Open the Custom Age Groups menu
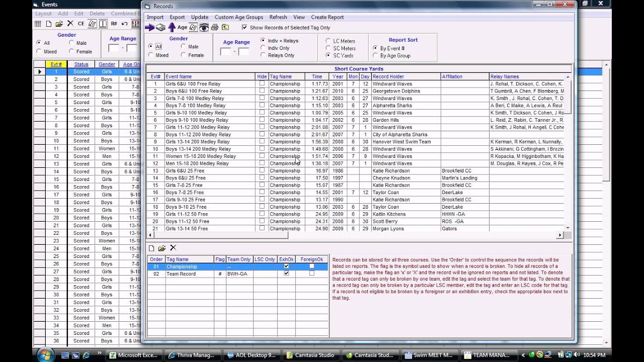The height and width of the screenshot is (362, 644). 239,17
